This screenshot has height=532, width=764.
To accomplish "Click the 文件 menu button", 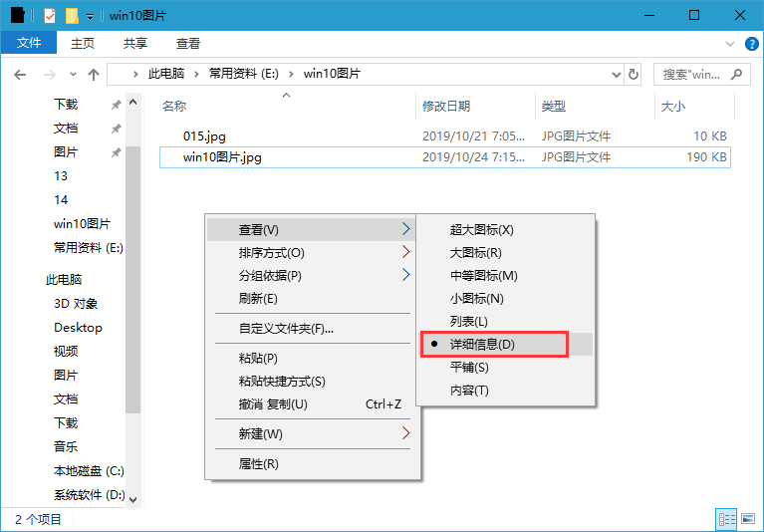I will [x=29, y=44].
